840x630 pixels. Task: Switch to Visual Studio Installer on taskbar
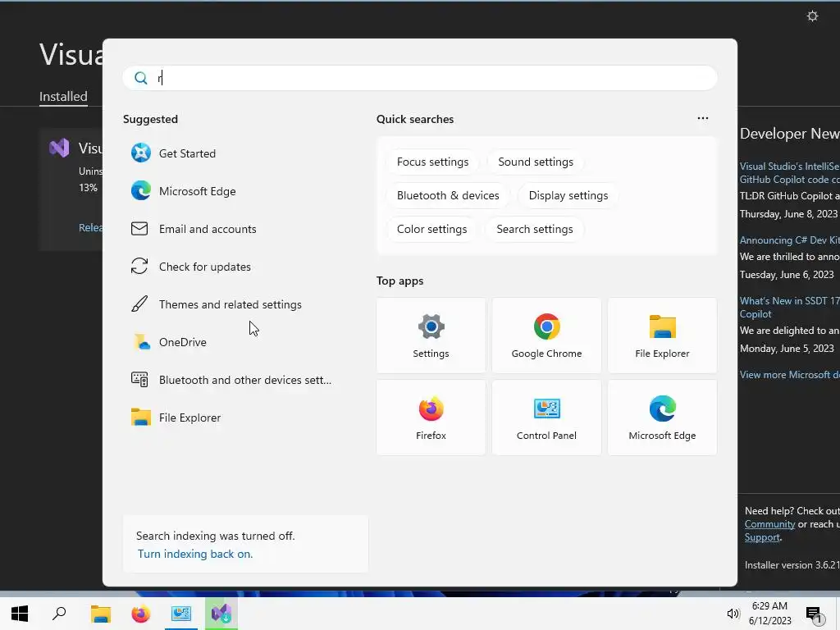click(221, 614)
